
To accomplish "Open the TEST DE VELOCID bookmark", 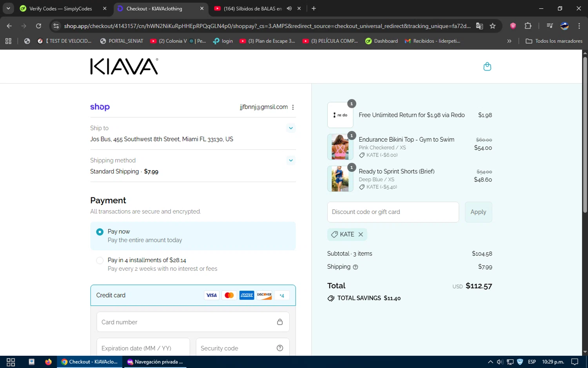I will [x=64, y=41].
